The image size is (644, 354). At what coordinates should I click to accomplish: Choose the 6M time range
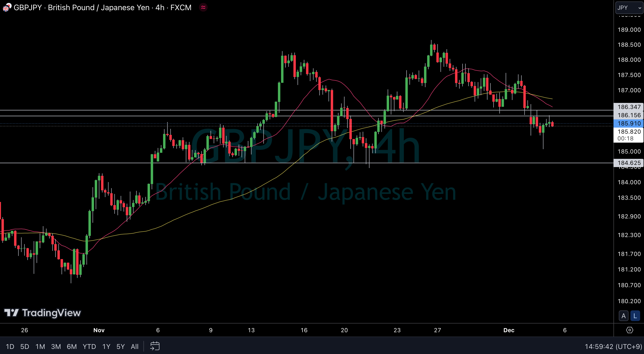click(x=71, y=346)
